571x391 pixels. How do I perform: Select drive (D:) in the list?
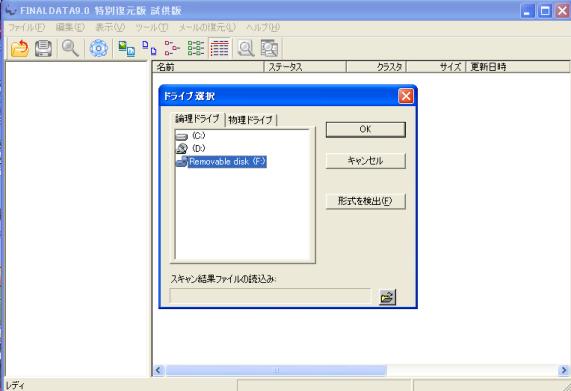pos(191,148)
